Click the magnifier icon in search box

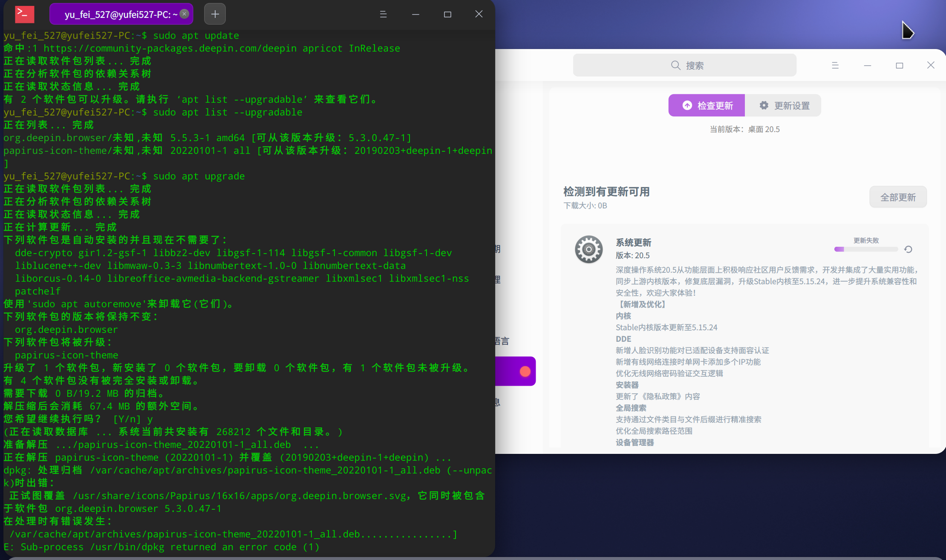coord(675,65)
